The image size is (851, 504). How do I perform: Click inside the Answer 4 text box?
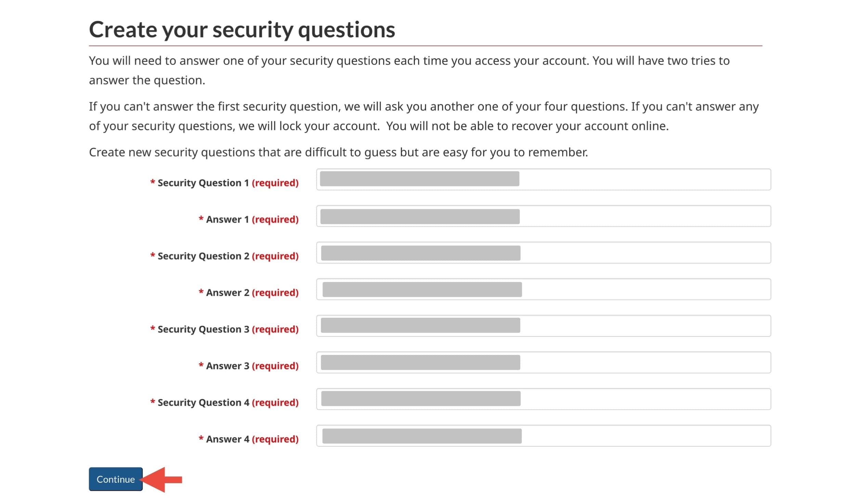pyautogui.click(x=543, y=436)
